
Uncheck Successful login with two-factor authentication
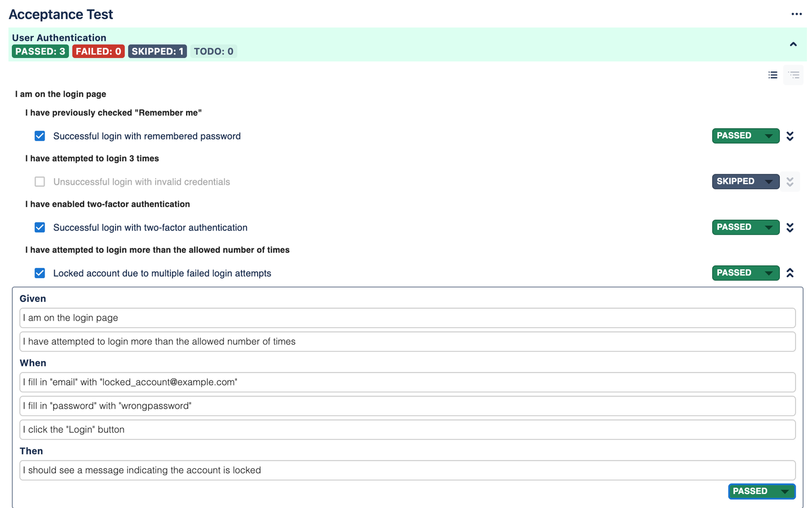(40, 227)
